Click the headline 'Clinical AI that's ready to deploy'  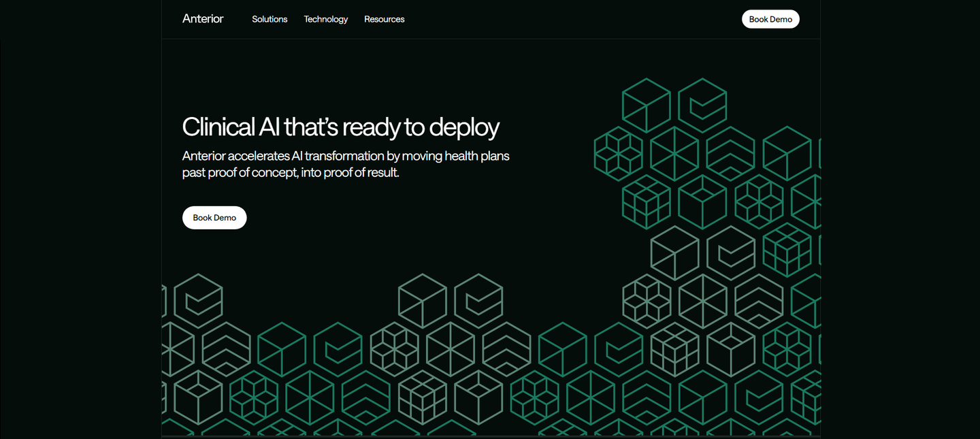341,127
